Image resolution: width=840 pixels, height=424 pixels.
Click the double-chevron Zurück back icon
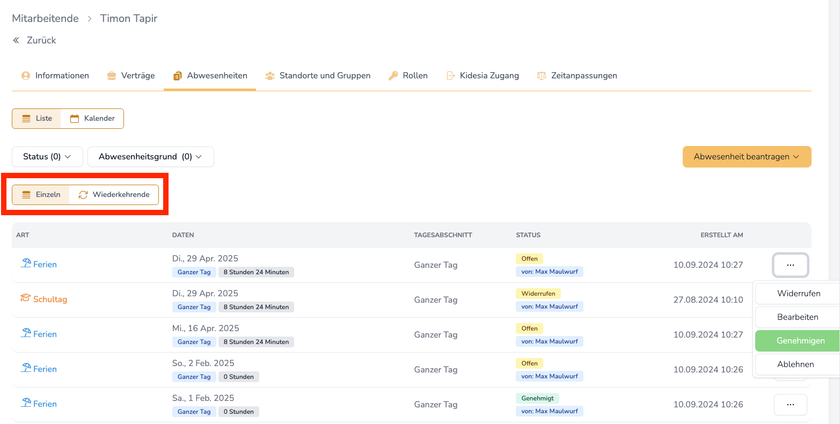coord(16,40)
